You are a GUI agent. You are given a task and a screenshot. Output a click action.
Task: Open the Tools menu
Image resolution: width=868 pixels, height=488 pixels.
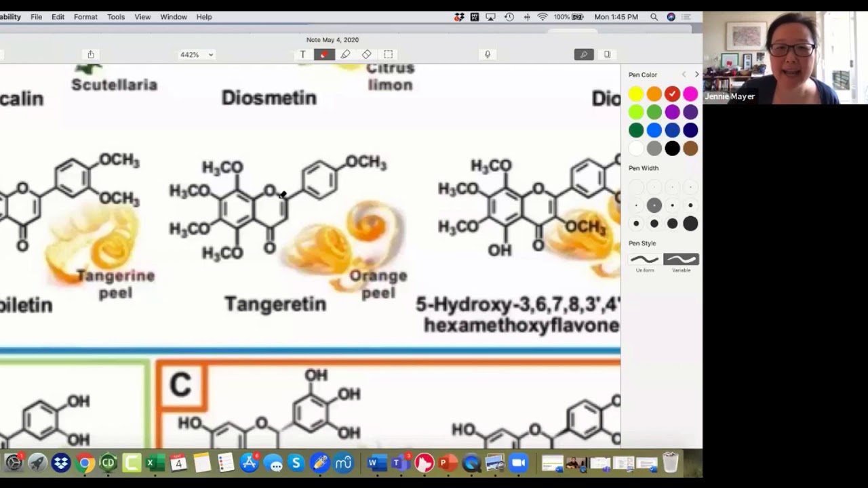tap(116, 17)
